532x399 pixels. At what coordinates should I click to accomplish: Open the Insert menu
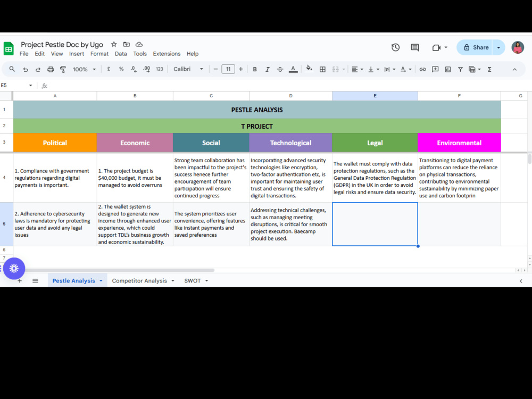[77, 54]
